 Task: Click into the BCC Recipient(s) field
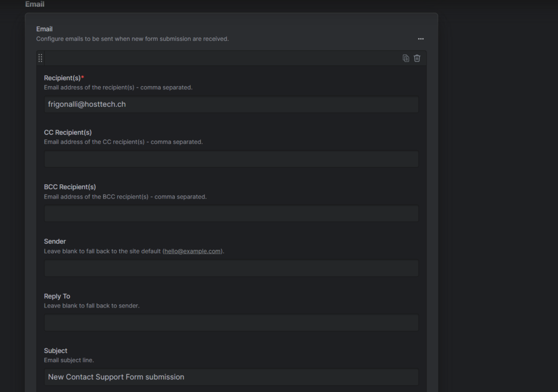231,213
